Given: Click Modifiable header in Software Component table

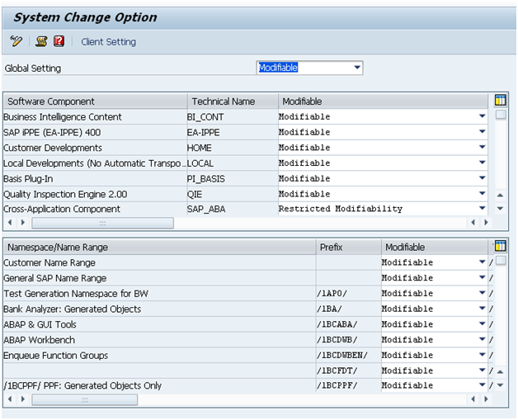Looking at the screenshot, I should point(384,101).
